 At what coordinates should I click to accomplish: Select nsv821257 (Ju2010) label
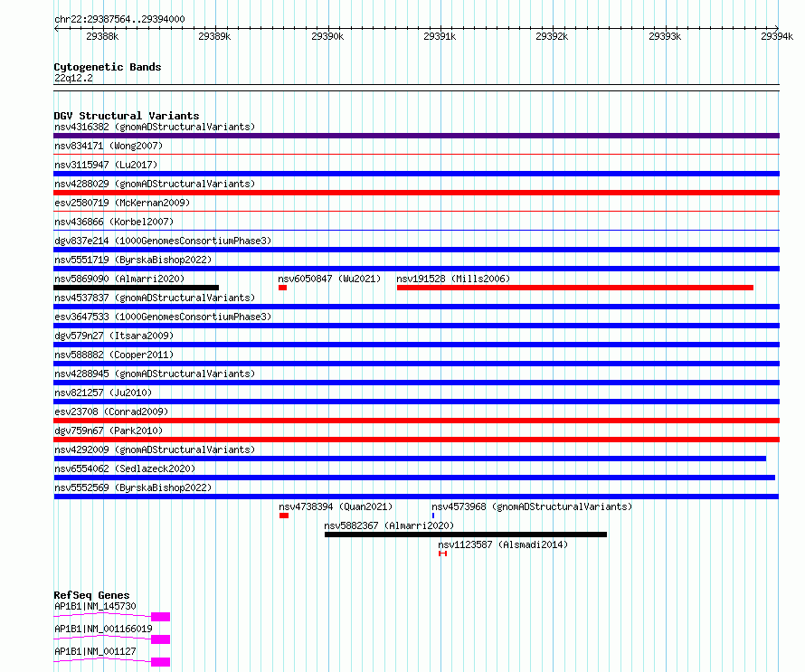coord(103,393)
